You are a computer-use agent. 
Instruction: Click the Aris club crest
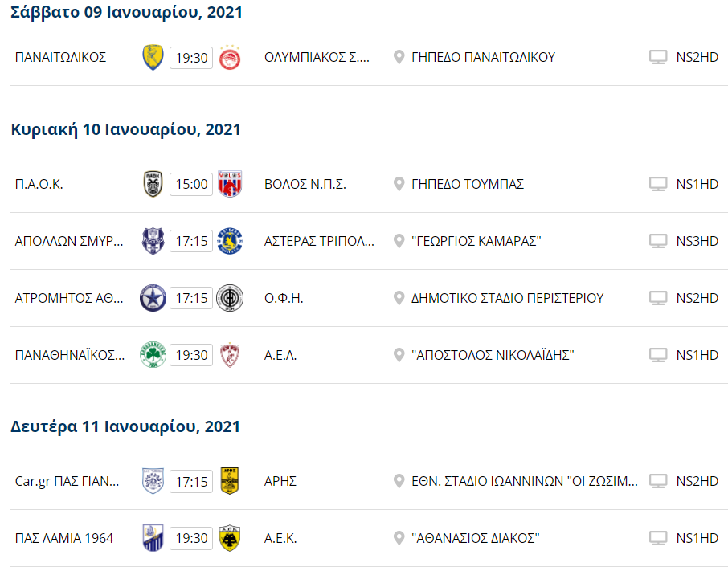click(230, 481)
